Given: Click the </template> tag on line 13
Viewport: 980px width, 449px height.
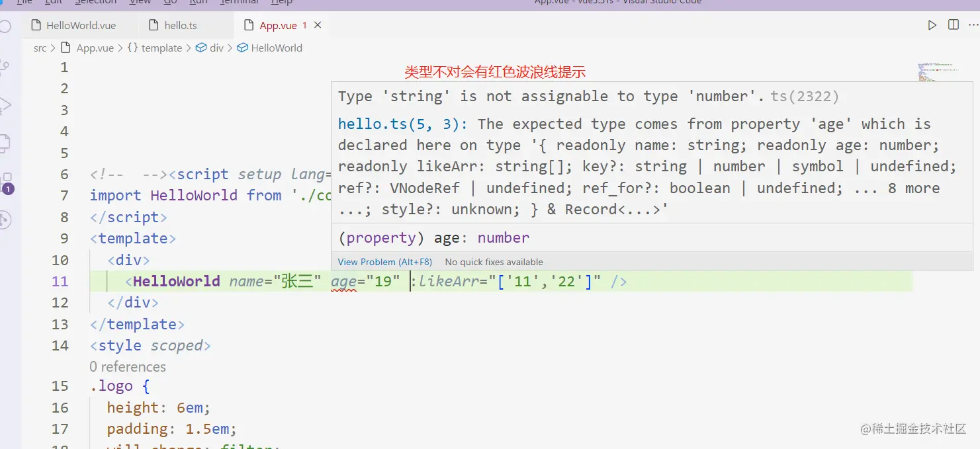Looking at the screenshot, I should (x=137, y=325).
